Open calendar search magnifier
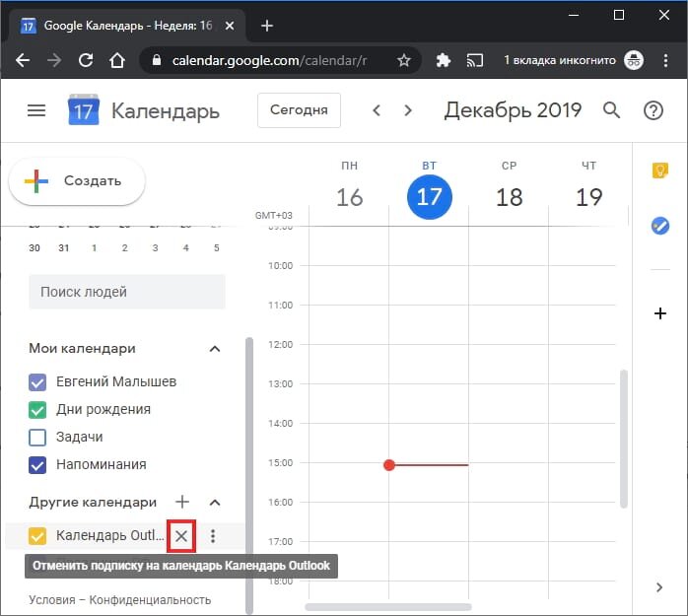The height and width of the screenshot is (616, 688). point(612,110)
